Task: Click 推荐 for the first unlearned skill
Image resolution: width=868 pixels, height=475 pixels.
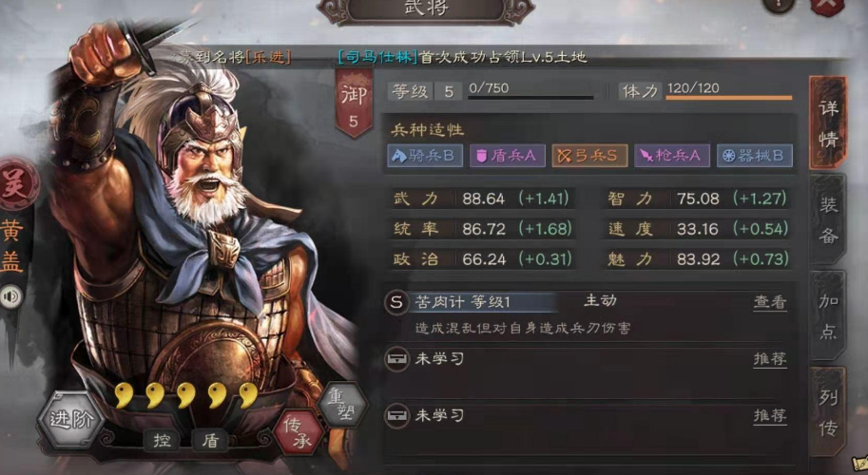Action: click(x=770, y=359)
